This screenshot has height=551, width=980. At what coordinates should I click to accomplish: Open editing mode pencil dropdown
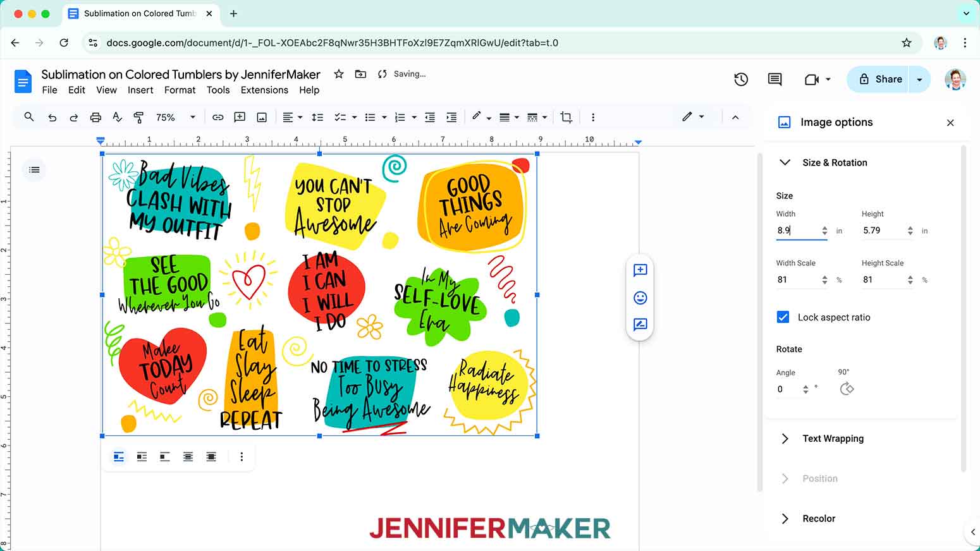click(x=693, y=117)
